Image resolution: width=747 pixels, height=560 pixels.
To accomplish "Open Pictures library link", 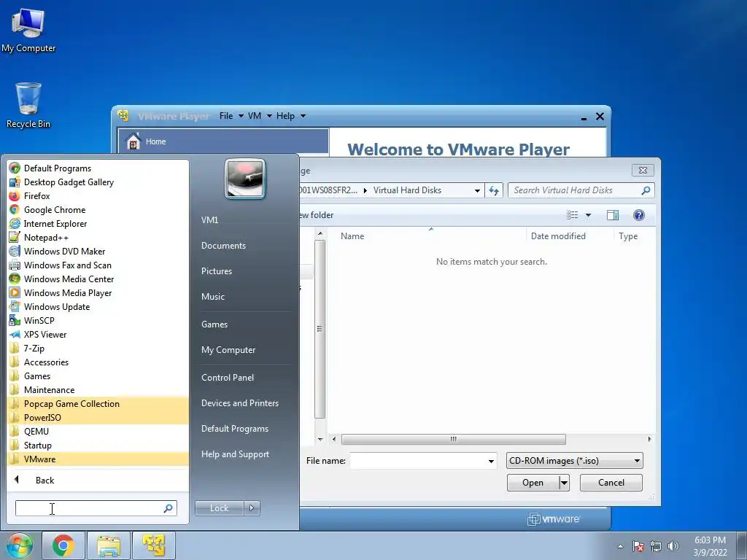I will pyautogui.click(x=216, y=271).
